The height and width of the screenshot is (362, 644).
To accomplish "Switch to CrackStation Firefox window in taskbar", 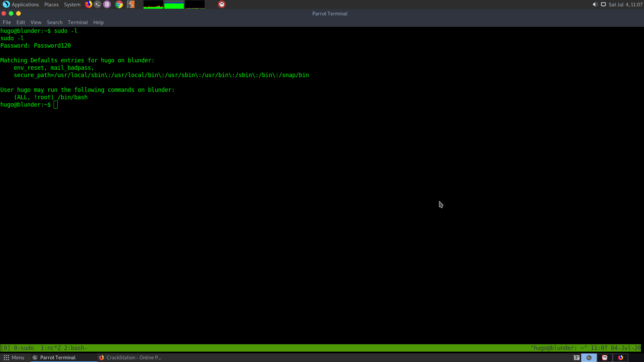I will (x=130, y=358).
